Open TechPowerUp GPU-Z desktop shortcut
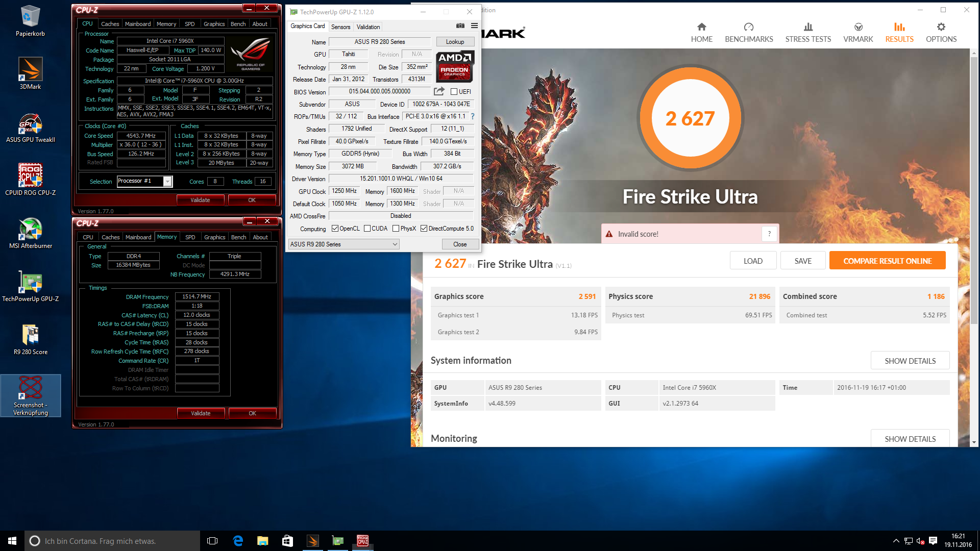980x551 pixels. tap(30, 286)
